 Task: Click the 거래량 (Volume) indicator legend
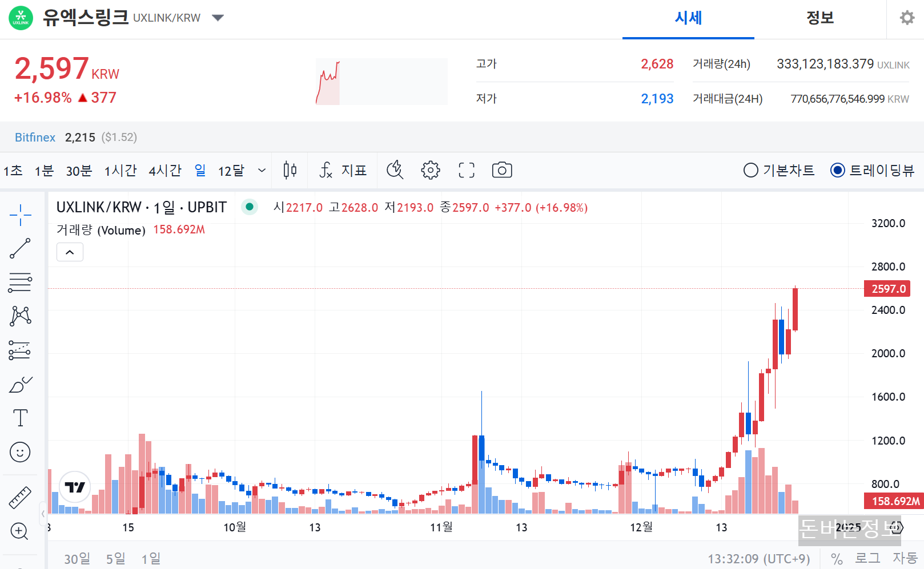pyautogui.click(x=101, y=230)
